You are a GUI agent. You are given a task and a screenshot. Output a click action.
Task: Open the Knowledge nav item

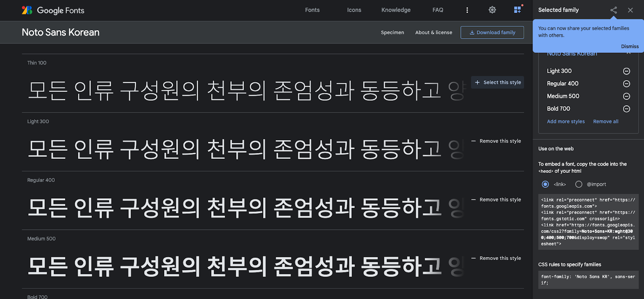coord(396,10)
